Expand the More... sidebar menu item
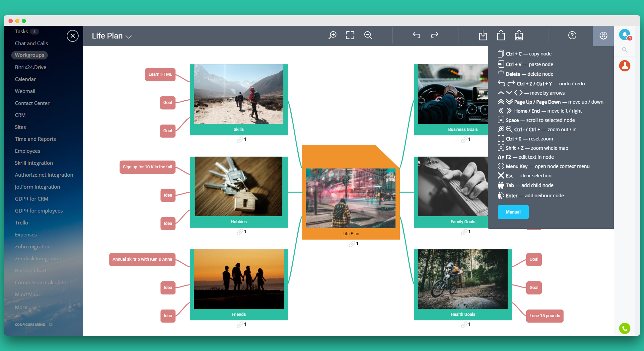Image resolution: width=644 pixels, height=351 pixels. tap(23, 307)
